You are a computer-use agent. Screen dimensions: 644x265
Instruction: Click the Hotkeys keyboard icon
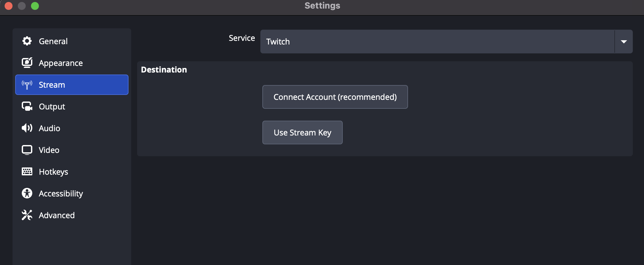27,171
